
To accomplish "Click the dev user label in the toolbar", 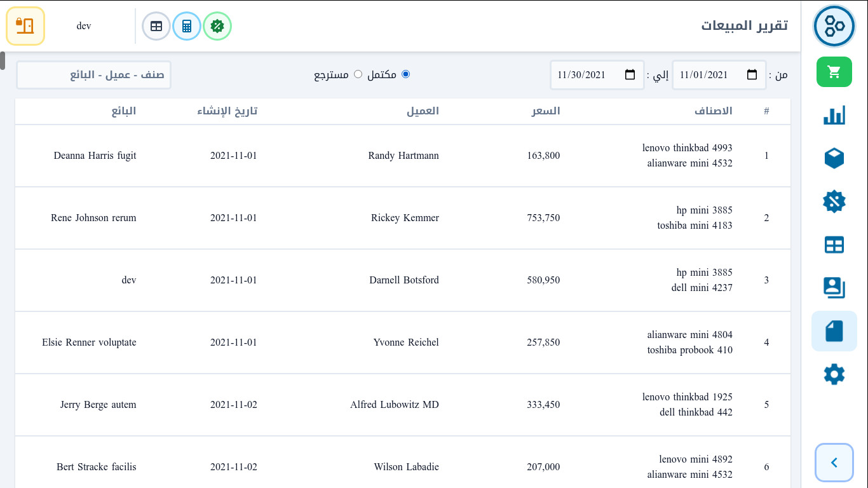I will pyautogui.click(x=84, y=26).
